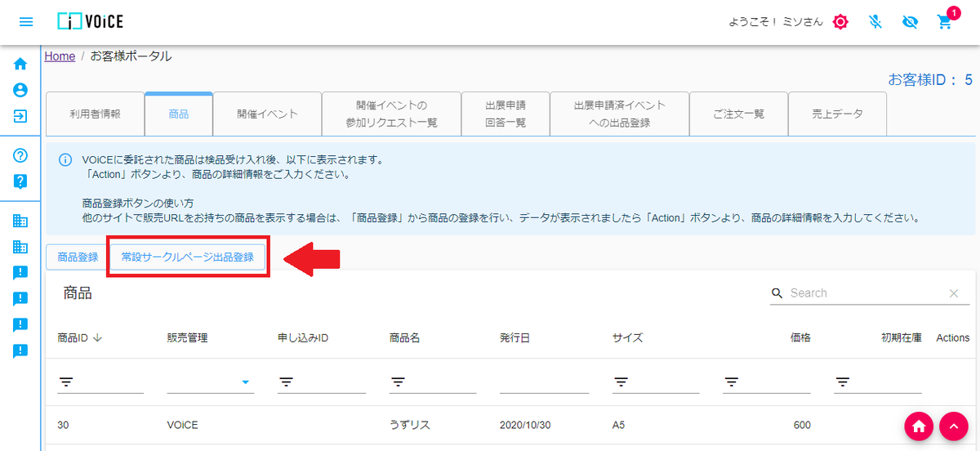Viewport: 980px width, 451px height.
Task: Click the product name うずリス
Action: [410, 426]
